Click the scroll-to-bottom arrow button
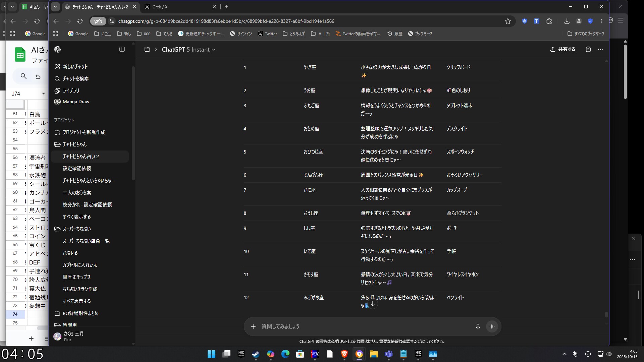 pyautogui.click(x=373, y=304)
